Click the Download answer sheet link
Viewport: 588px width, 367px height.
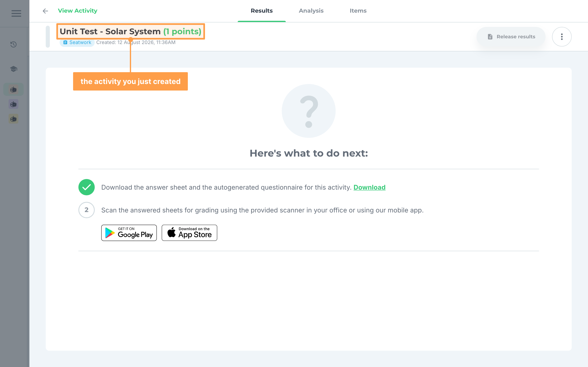(x=369, y=187)
